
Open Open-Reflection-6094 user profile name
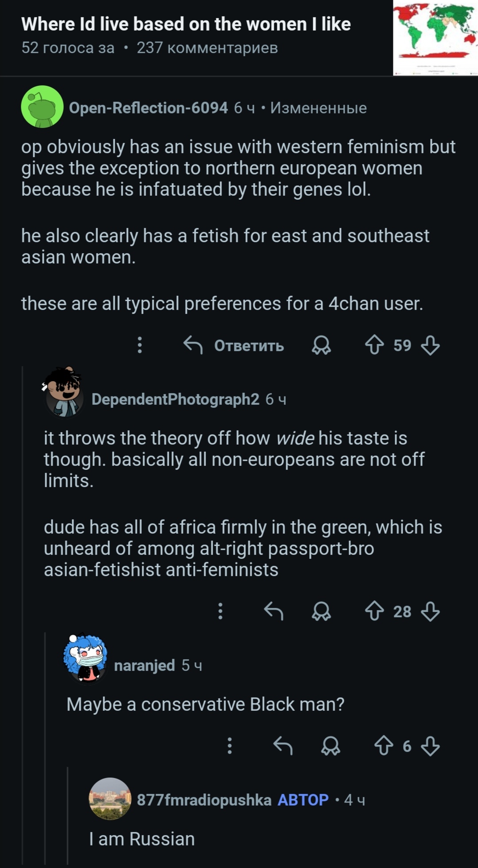(x=148, y=108)
